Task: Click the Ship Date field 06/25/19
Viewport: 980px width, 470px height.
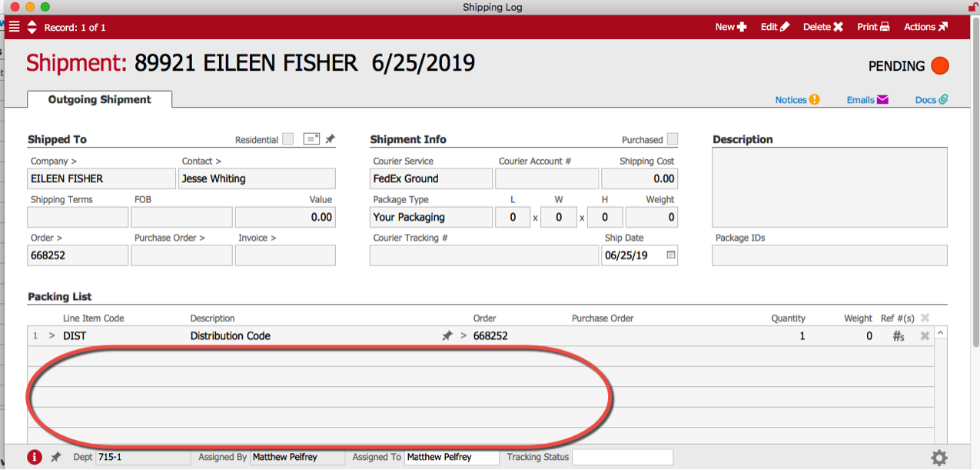Action: [x=639, y=255]
